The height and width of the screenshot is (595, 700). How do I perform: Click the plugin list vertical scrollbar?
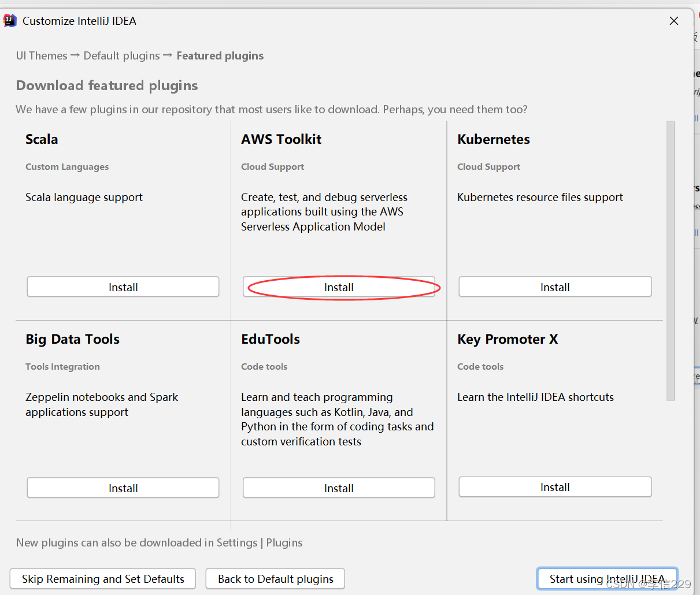671,260
